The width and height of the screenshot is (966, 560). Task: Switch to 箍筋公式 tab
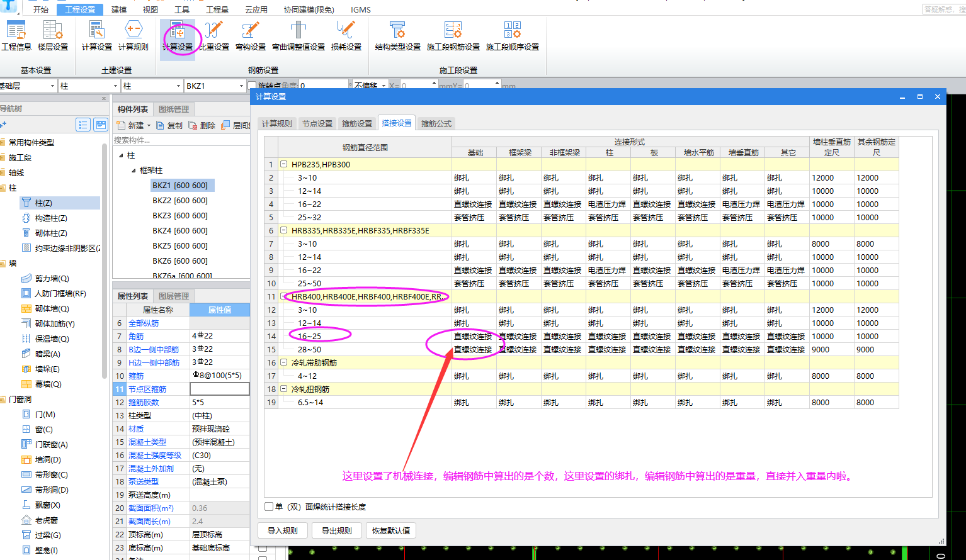point(436,123)
